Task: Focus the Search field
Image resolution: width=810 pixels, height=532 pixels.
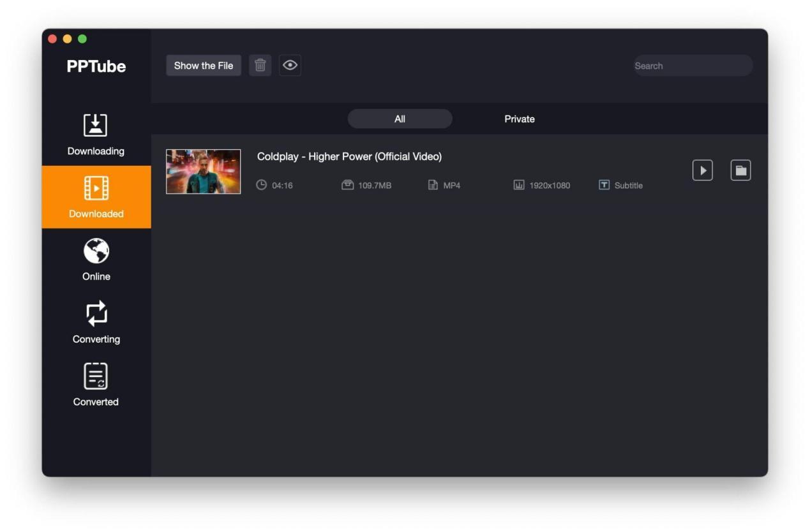Action: pyautogui.click(x=693, y=66)
